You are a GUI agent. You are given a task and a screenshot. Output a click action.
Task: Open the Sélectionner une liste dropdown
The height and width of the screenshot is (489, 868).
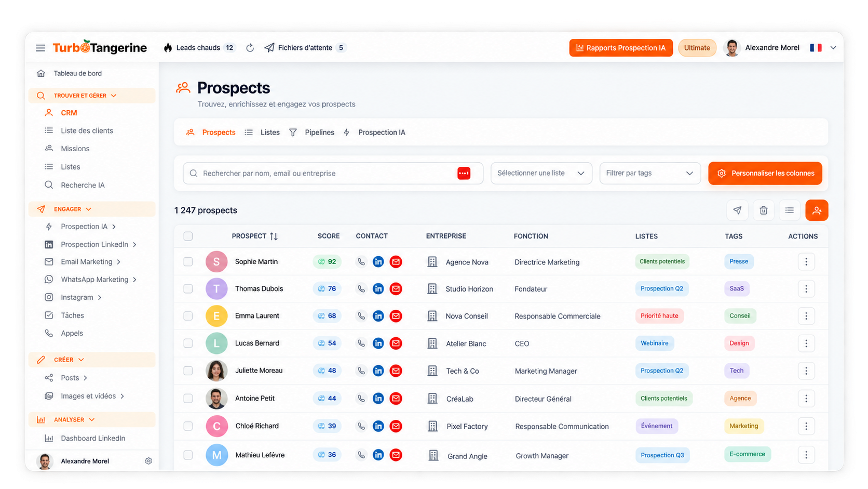click(x=541, y=173)
